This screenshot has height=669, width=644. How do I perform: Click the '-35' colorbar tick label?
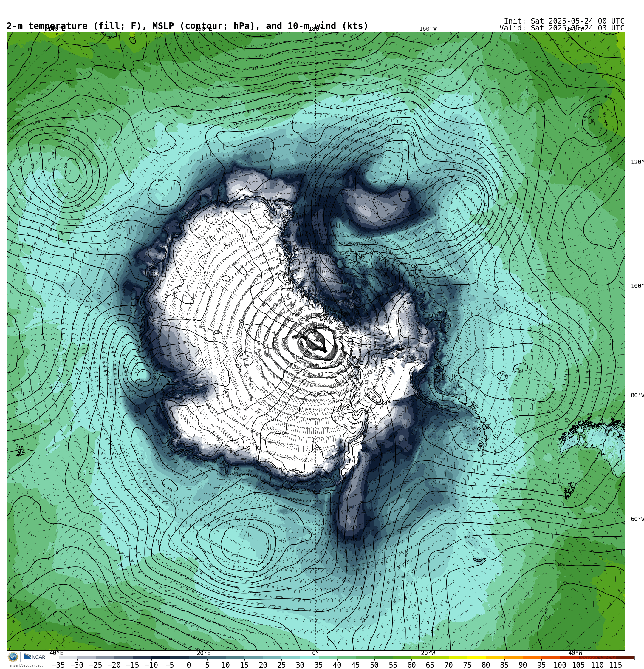[58, 665]
